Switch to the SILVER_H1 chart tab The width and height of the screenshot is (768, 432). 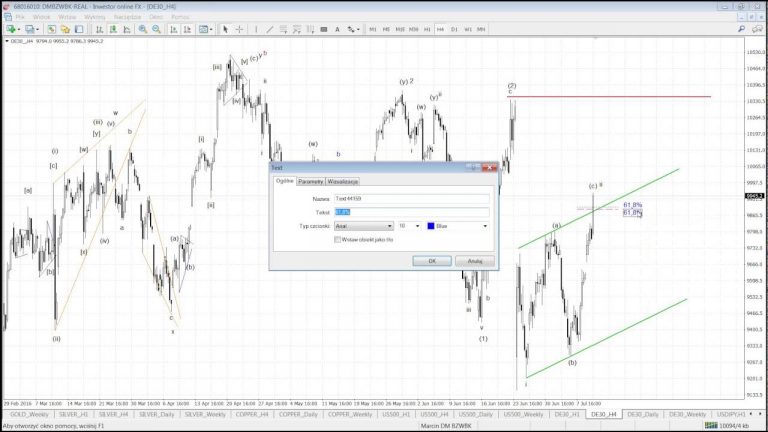[73, 414]
